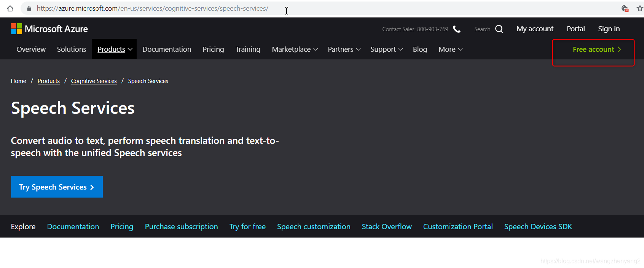Click the Home breadcrumb
Screen dimensions: 644x268
(18, 81)
